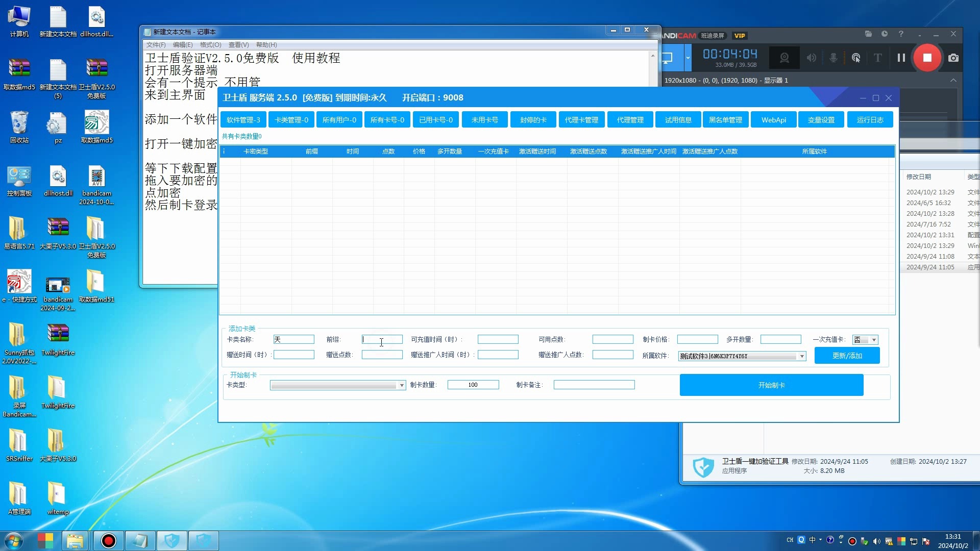Expand Bandicam screen mode dropdown arrow

(688, 58)
